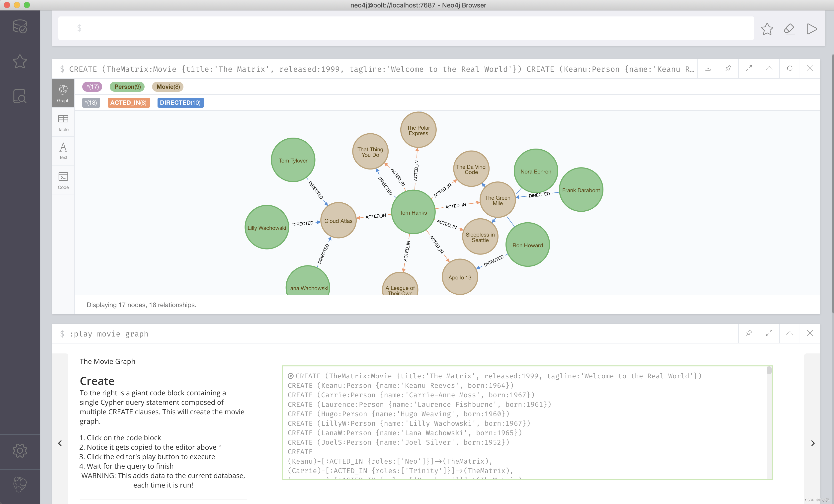Image resolution: width=834 pixels, height=504 pixels.
Task: Save editor query as favorite star
Action: (x=767, y=29)
